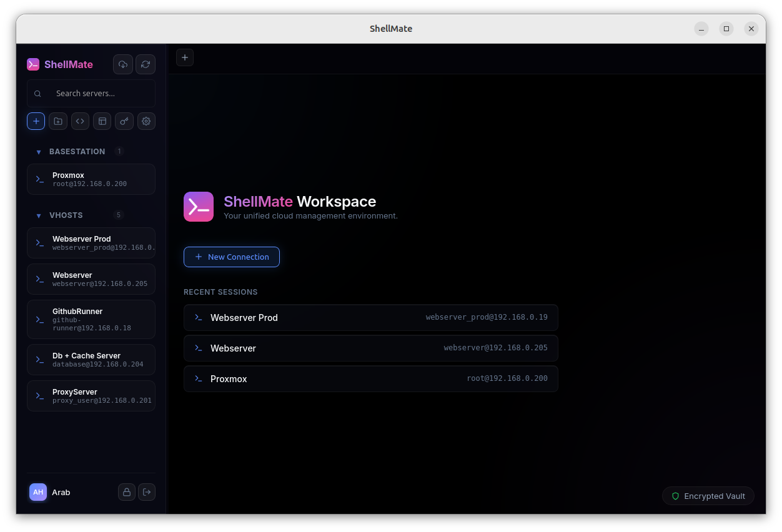This screenshot has height=532, width=782.
Task: Click terminal icon of GithubRunner entry
Action: pos(40,319)
